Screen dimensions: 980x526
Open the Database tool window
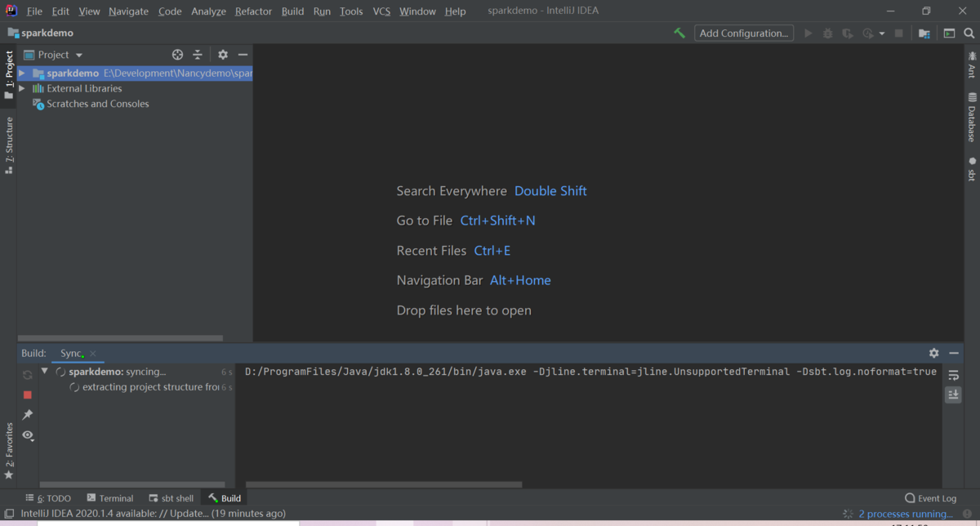972,117
